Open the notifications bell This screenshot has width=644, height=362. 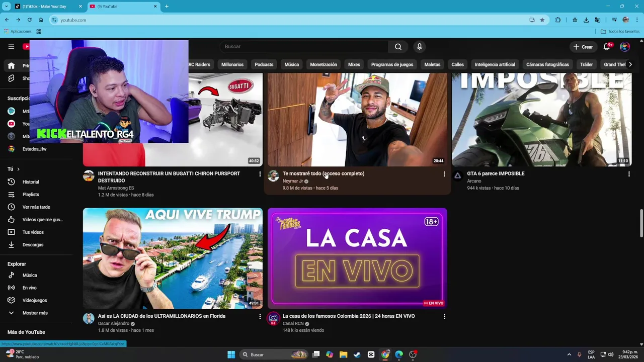tap(607, 47)
